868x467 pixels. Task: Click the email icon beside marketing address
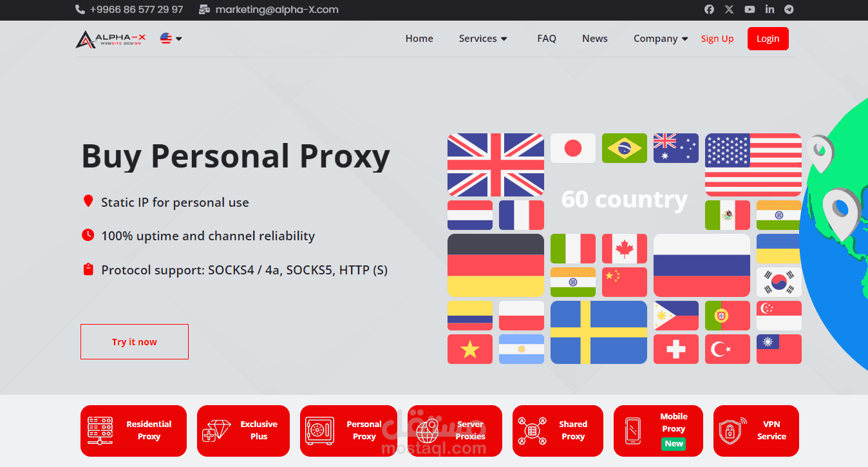click(x=204, y=10)
